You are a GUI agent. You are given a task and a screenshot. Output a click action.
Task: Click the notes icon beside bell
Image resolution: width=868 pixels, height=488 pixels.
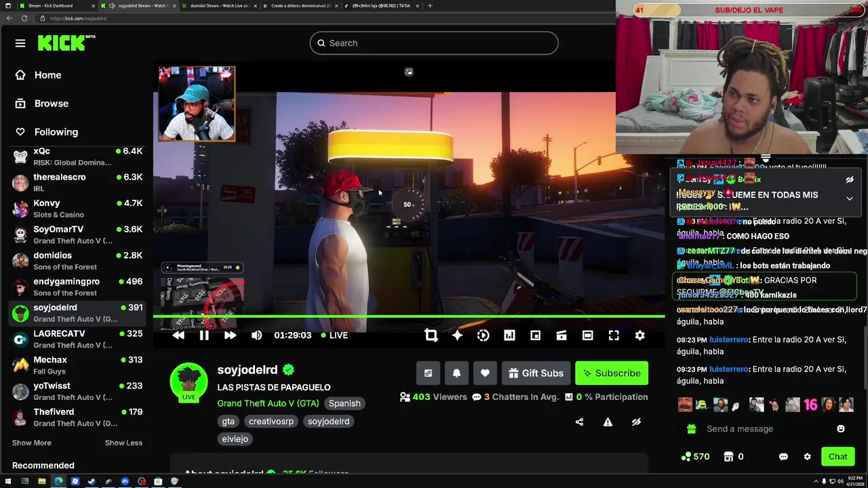(428, 373)
